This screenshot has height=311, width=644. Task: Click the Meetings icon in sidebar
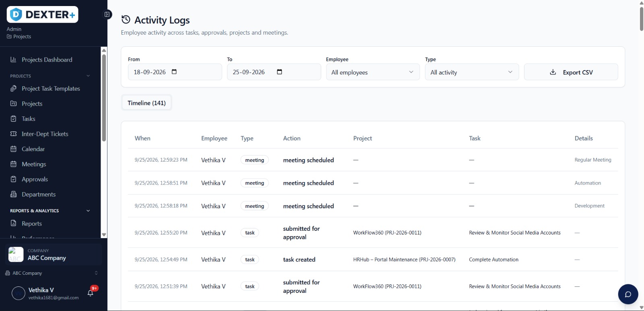pyautogui.click(x=13, y=164)
